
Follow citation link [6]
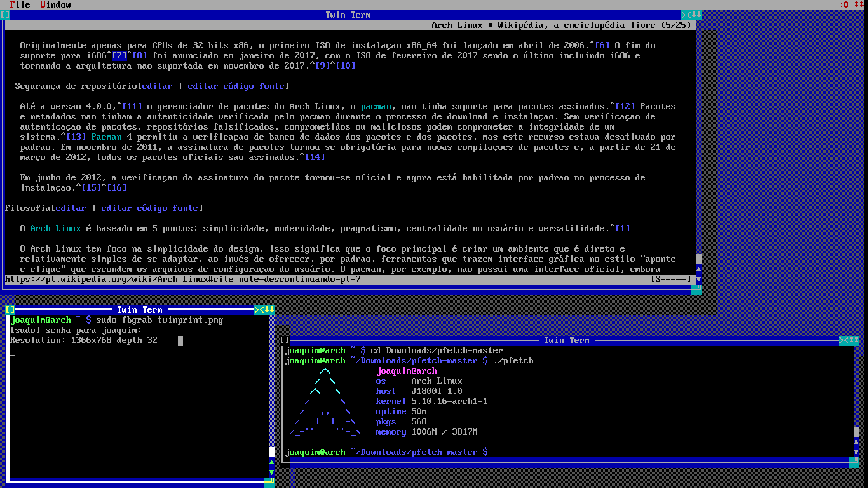[602, 45]
